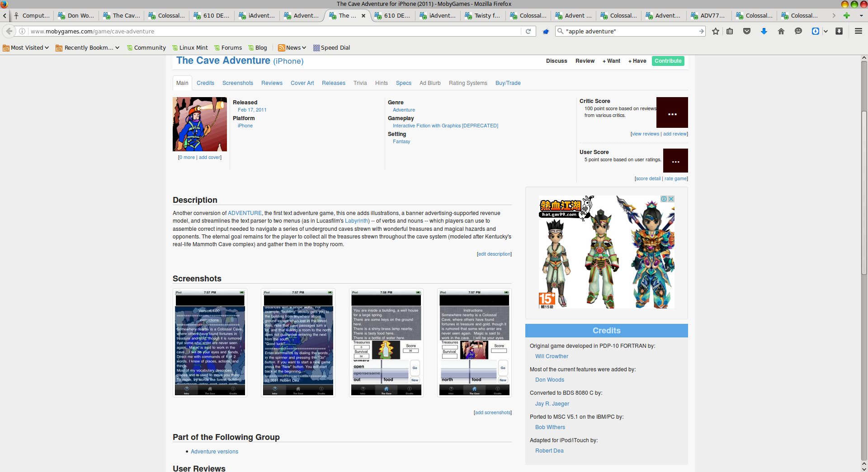Close the AdChoices ad with X
Viewport: 868px width, 472px height.
pos(671,199)
